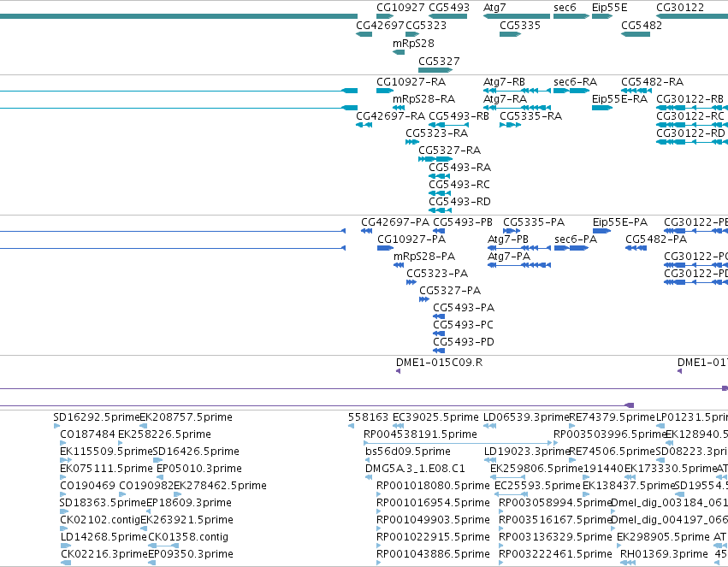Open the sec6 gene feature label
Screen dimensions: 728x567
565,8
